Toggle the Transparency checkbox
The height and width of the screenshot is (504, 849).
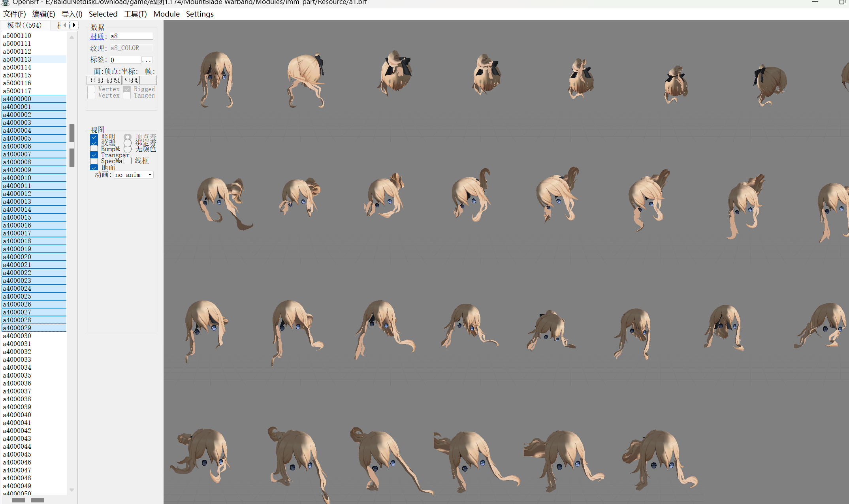[x=94, y=155]
